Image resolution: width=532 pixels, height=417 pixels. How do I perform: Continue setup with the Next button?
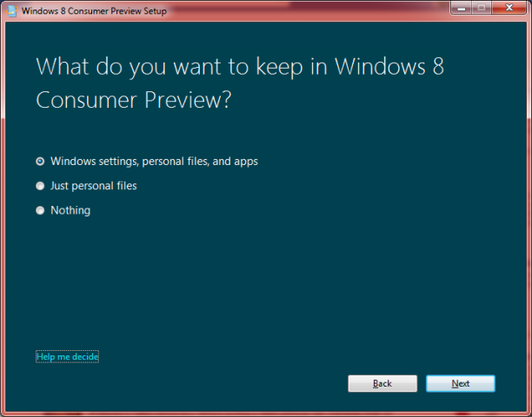point(461,383)
